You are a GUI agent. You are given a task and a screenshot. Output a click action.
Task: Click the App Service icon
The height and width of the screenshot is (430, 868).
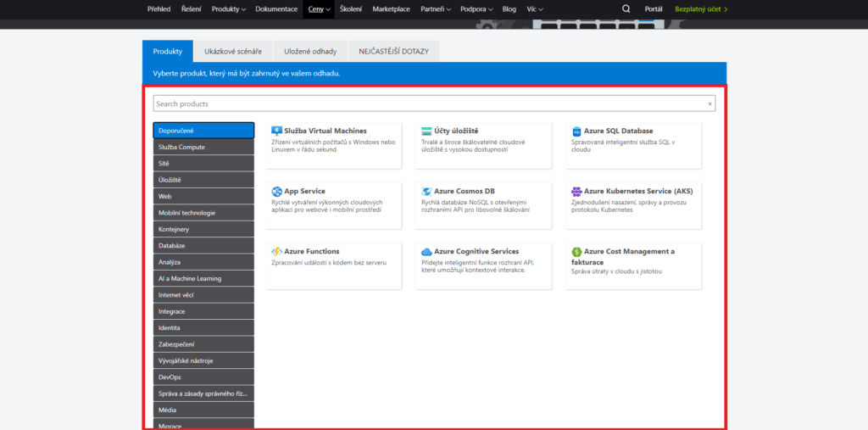point(276,192)
